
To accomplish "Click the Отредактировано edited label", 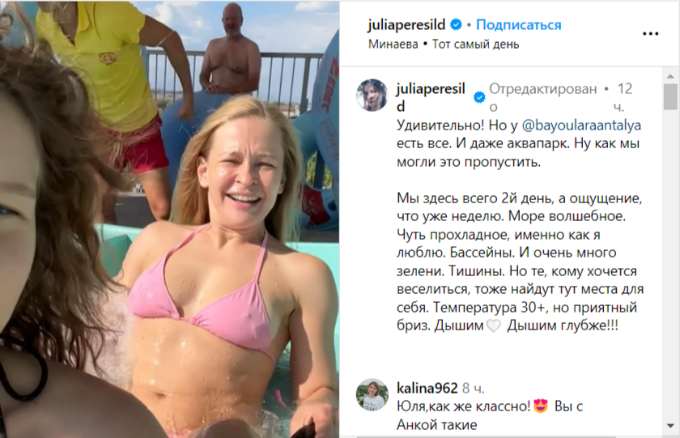I will (x=543, y=97).
